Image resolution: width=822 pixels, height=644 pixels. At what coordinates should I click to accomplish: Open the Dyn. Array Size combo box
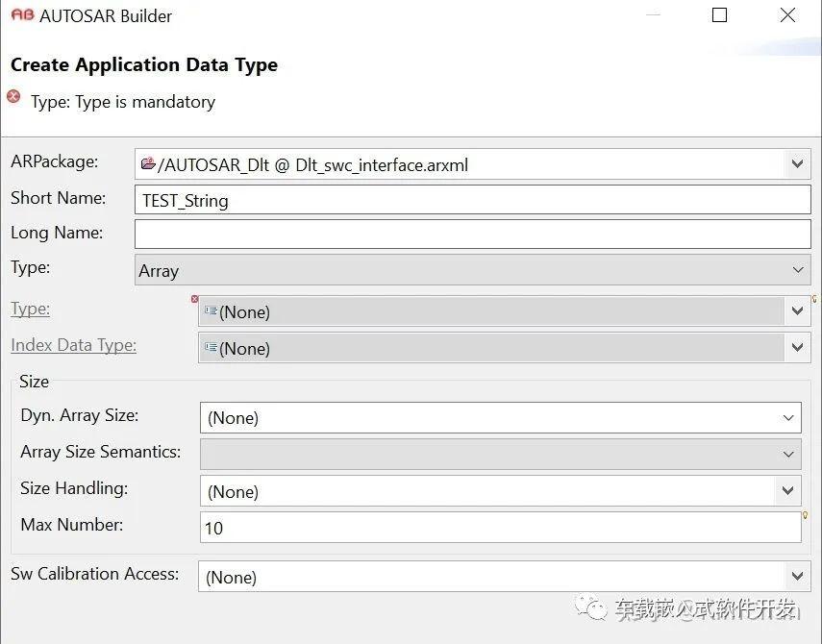[501, 417]
